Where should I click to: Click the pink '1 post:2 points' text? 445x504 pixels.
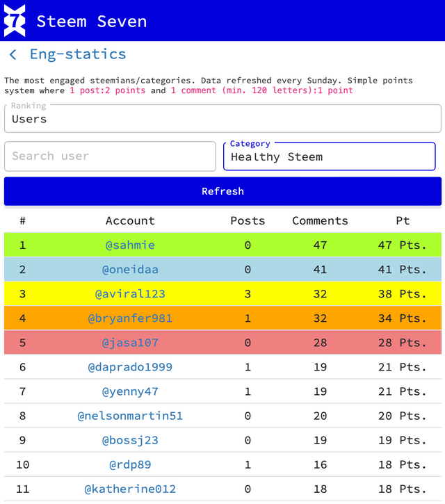click(107, 90)
